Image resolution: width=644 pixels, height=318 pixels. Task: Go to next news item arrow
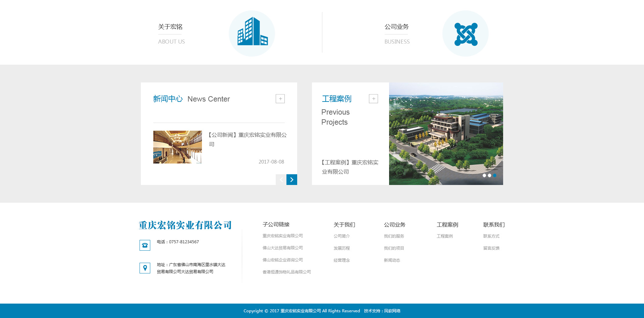(x=292, y=180)
